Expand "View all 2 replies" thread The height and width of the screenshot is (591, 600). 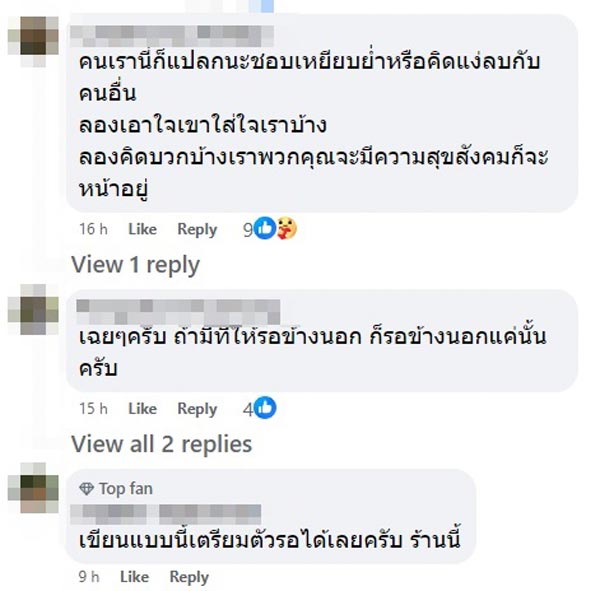pos(161,443)
